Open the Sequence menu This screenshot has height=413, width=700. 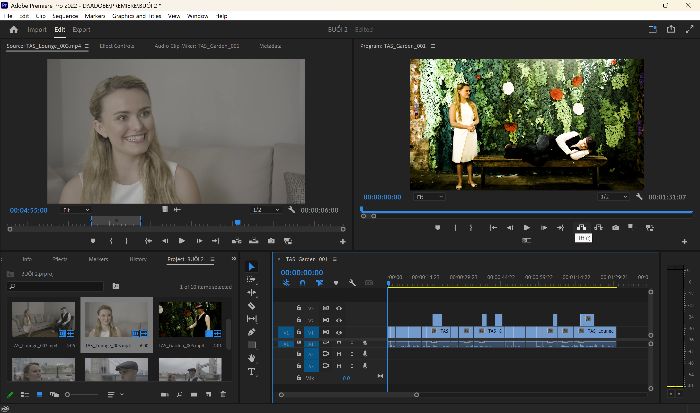(x=65, y=16)
